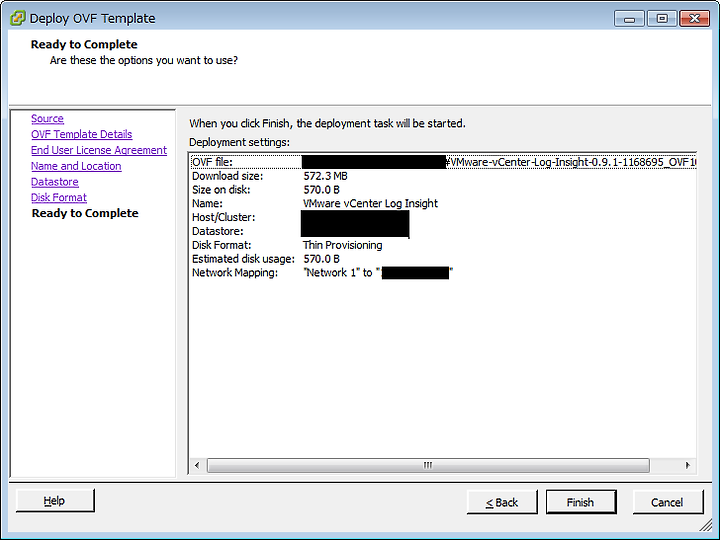Jump to Name and Location step

tap(76, 166)
